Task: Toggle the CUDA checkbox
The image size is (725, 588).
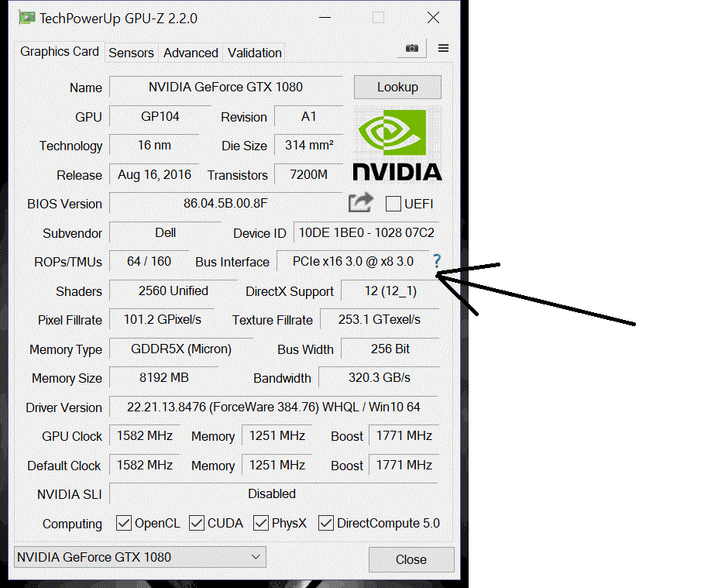Action: tap(197, 523)
